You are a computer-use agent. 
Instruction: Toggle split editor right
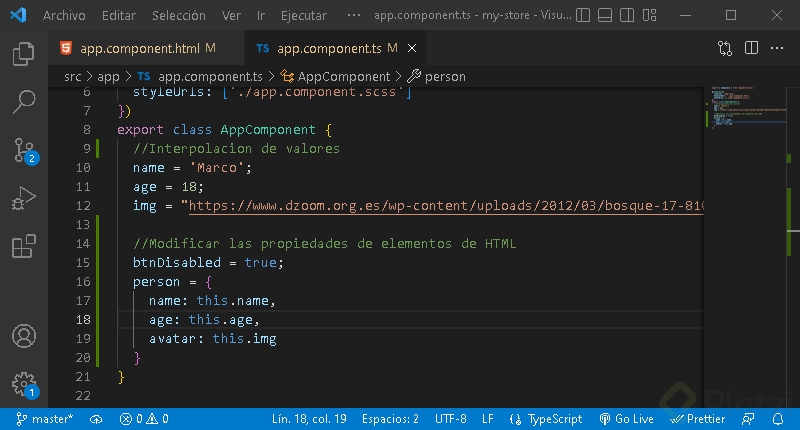[x=752, y=48]
